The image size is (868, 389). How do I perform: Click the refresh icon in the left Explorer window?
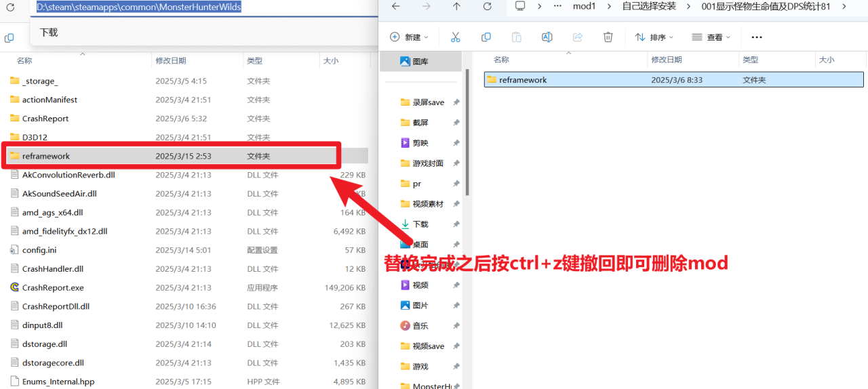pyautogui.click(x=10, y=7)
